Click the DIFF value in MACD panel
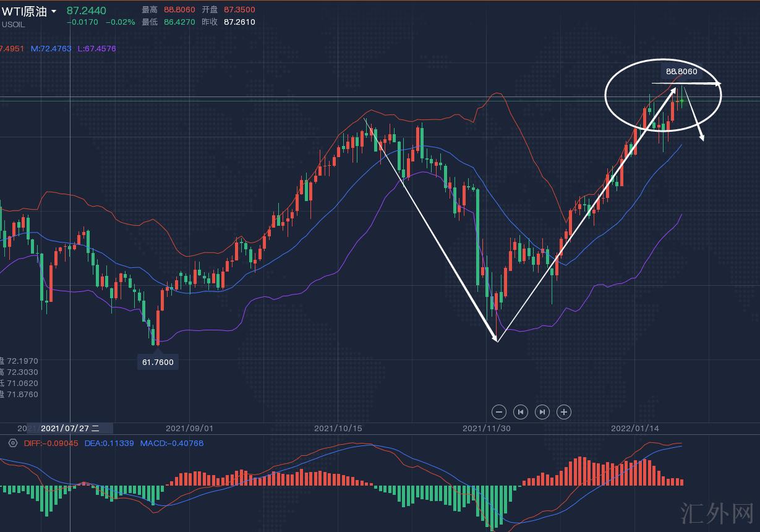Viewport: 760px width, 532px height. (51, 444)
